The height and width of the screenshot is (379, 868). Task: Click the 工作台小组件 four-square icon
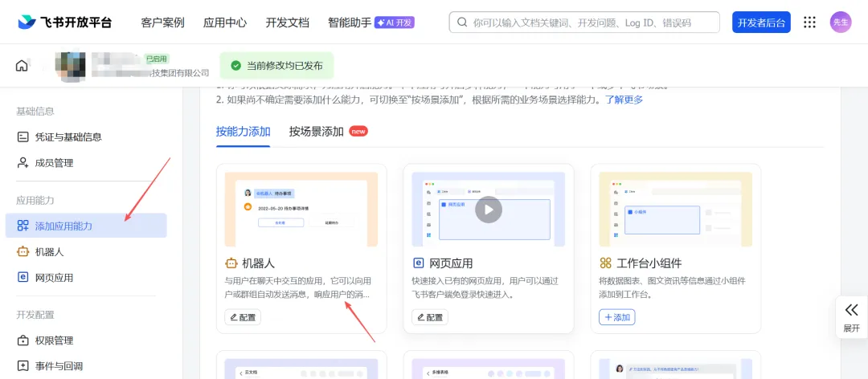coord(606,263)
